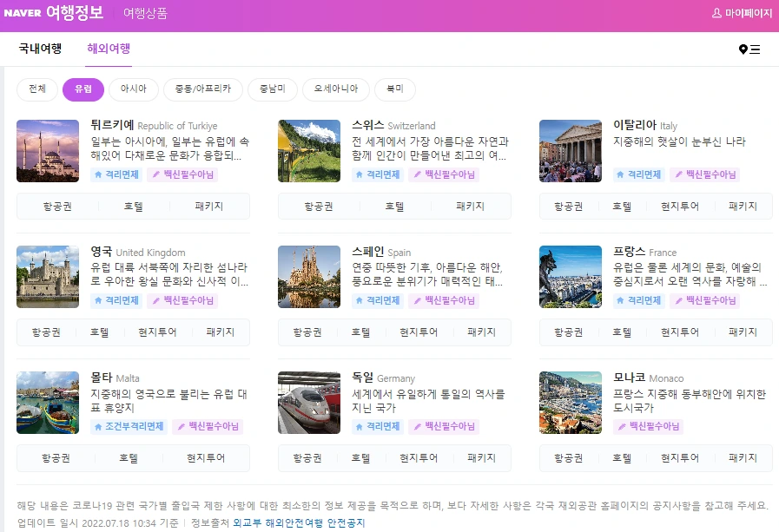Select the 전체 region filter
The image size is (779, 532).
point(37,89)
